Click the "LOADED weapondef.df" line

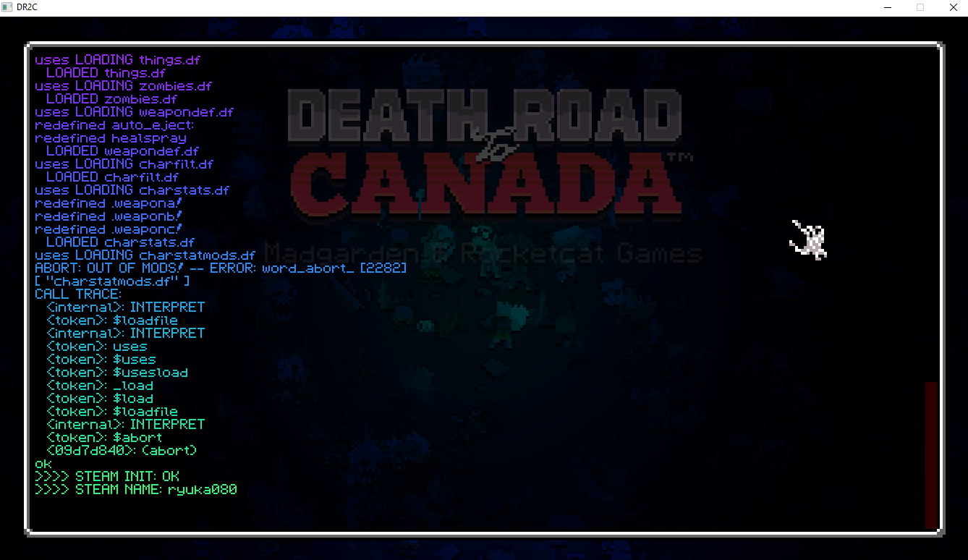(x=123, y=151)
